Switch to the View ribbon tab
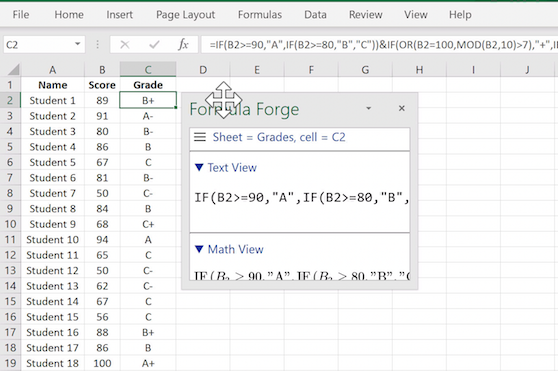Viewport: 558px width, 371px height. (x=416, y=15)
